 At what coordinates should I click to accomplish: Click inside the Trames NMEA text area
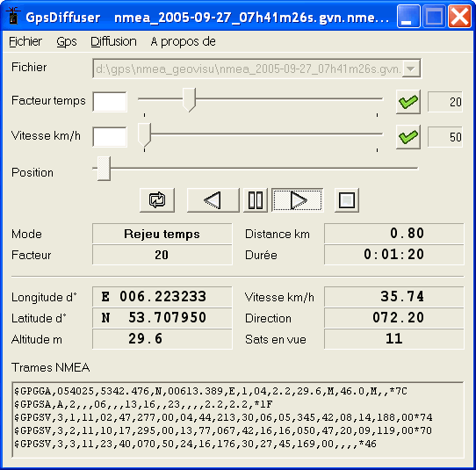pyautogui.click(x=238, y=420)
